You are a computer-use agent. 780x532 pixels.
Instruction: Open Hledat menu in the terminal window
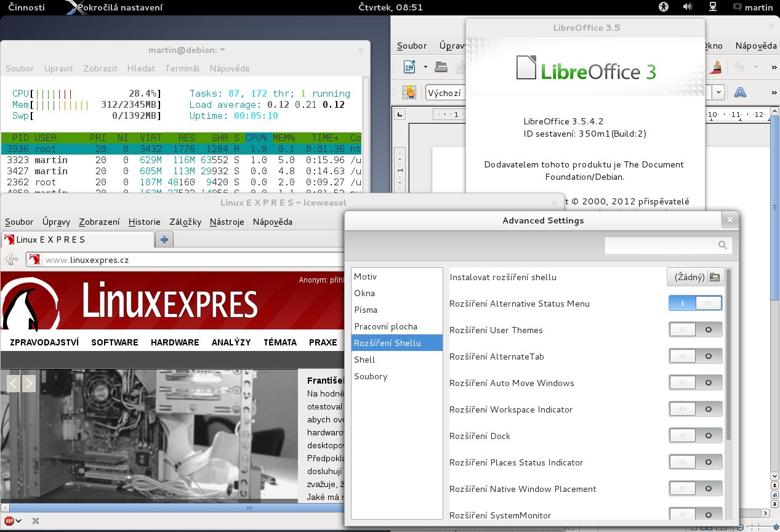click(x=141, y=68)
